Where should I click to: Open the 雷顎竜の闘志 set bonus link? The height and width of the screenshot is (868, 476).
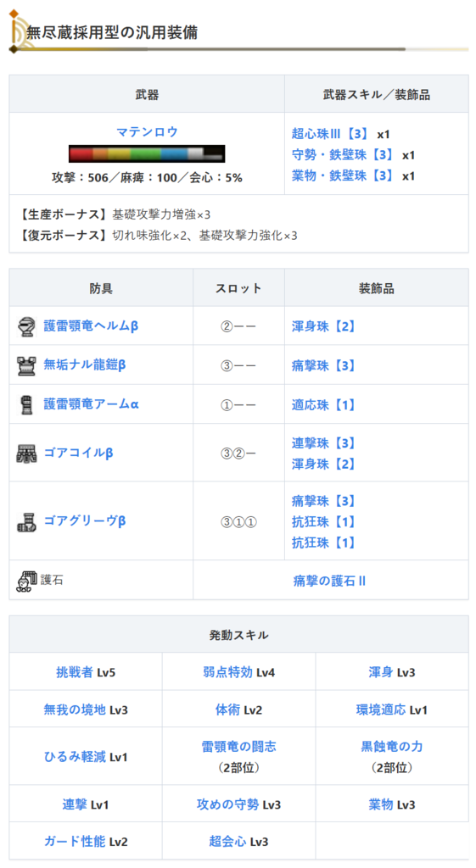pyautogui.click(x=238, y=747)
